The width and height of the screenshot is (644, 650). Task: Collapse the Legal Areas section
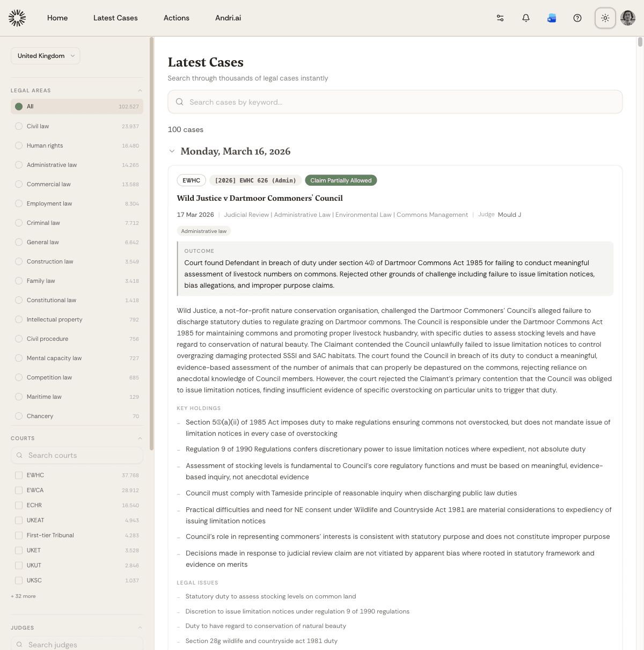click(x=140, y=90)
